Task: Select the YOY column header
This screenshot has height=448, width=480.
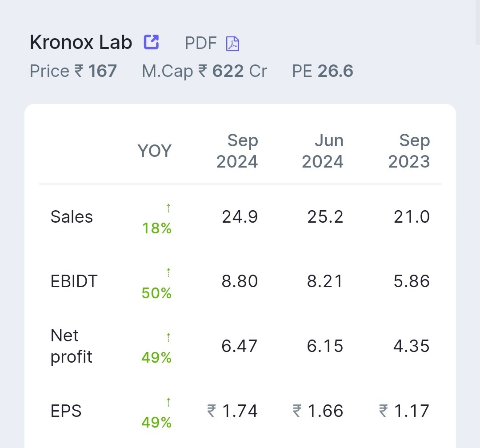Action: [x=155, y=151]
